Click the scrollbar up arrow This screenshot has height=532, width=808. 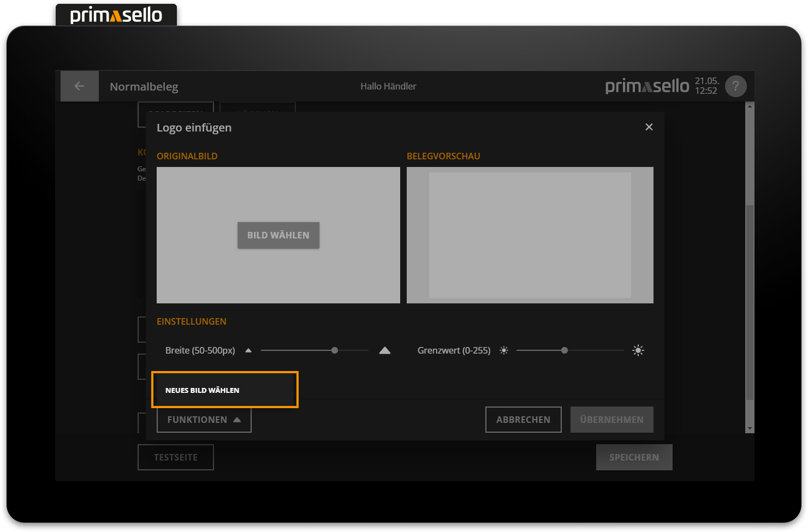(x=750, y=106)
